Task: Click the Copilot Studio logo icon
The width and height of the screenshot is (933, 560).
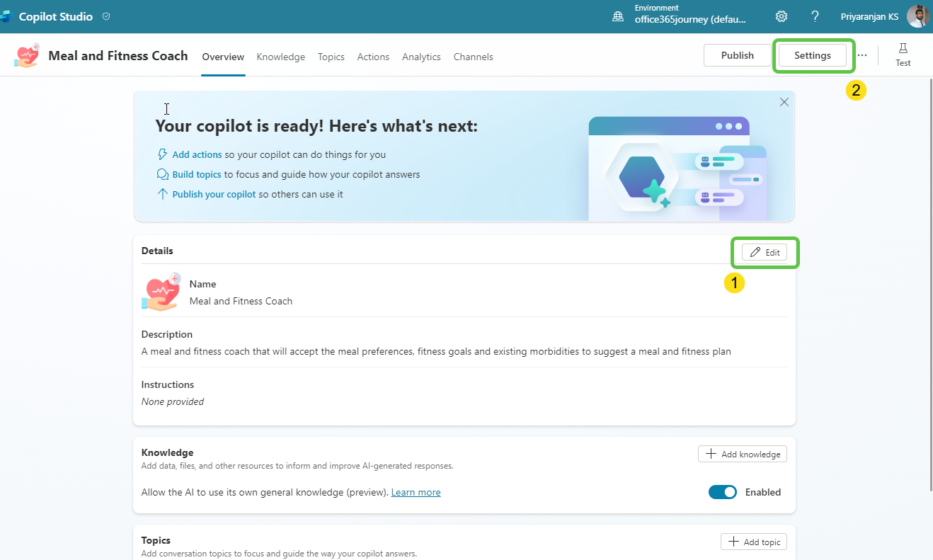Action: (x=6, y=16)
